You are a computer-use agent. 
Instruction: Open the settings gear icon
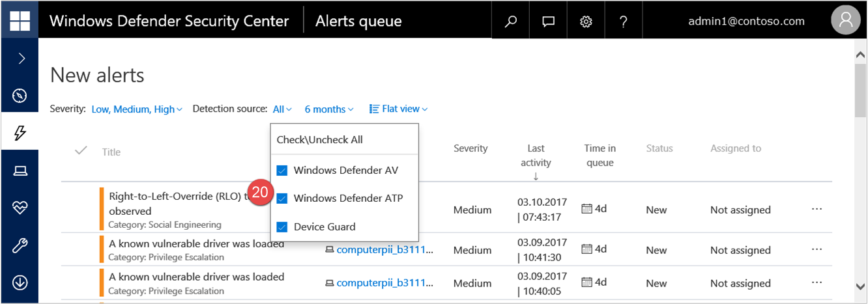click(x=586, y=21)
